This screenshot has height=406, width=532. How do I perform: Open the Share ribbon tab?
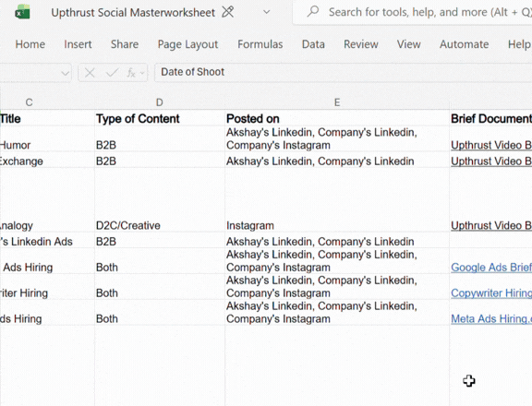(x=125, y=44)
